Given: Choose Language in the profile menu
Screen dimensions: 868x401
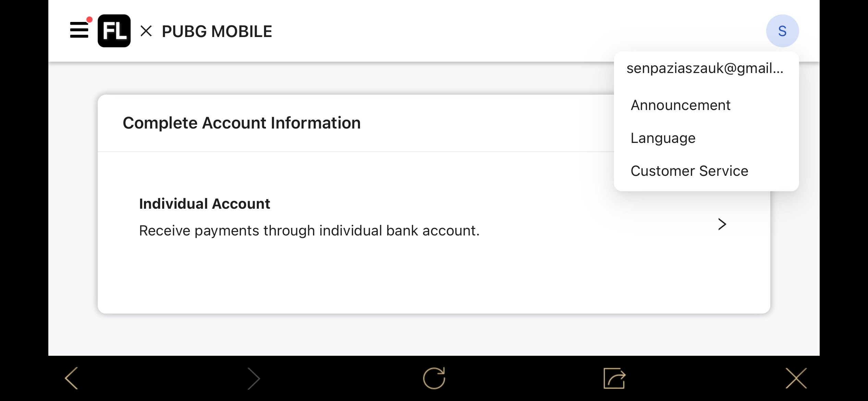Looking at the screenshot, I should click(x=663, y=138).
